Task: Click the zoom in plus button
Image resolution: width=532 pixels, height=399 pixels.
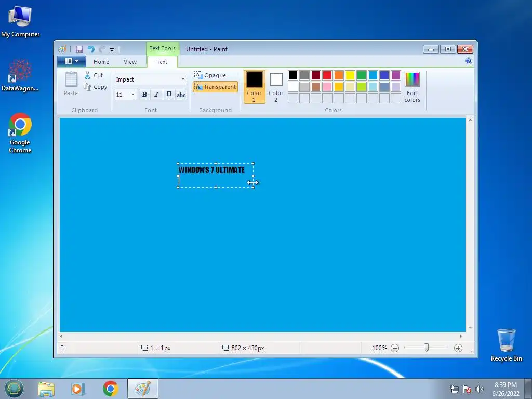Action: [x=458, y=348]
